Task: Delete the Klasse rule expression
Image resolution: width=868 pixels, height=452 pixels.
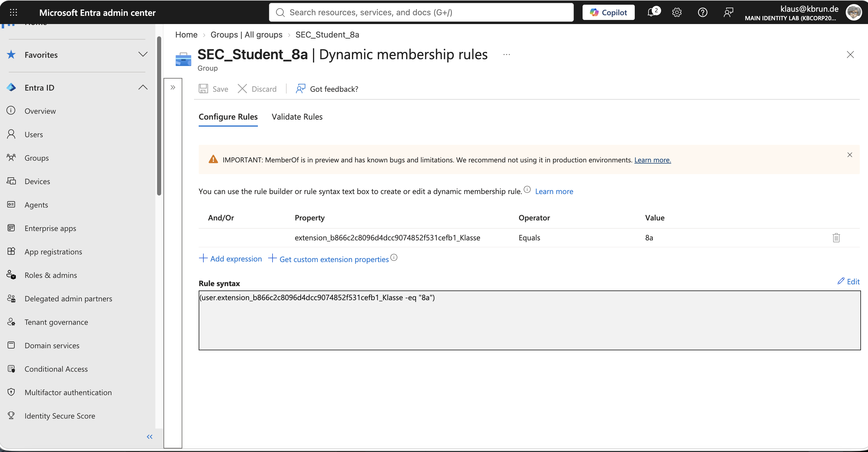Action: coord(836,238)
